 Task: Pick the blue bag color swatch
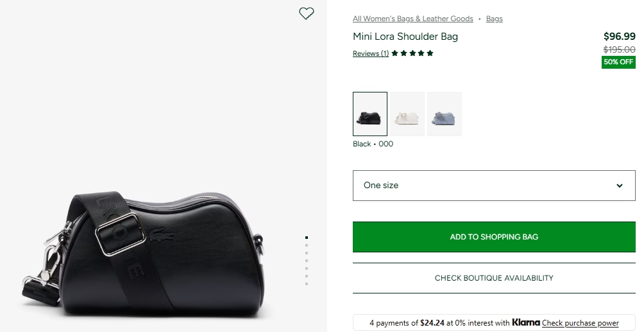coord(445,114)
